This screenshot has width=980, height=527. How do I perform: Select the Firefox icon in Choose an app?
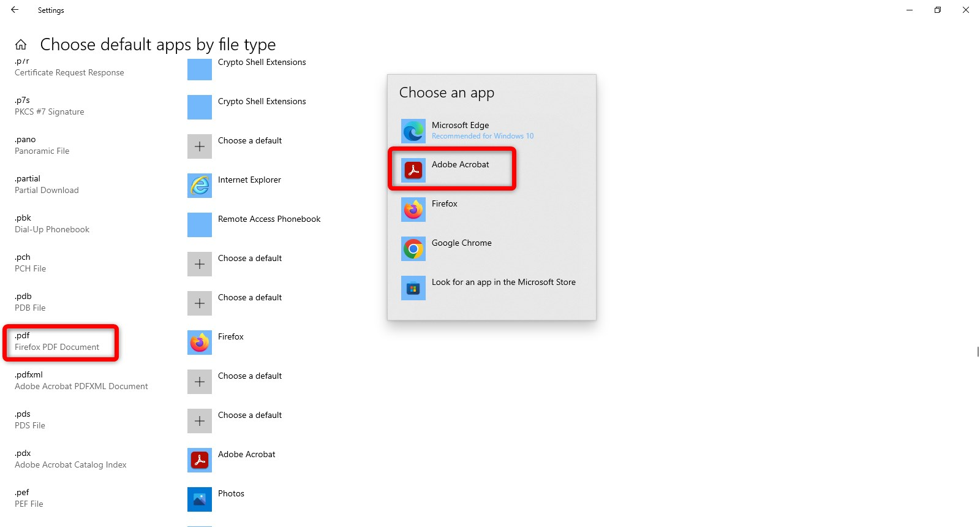point(413,210)
